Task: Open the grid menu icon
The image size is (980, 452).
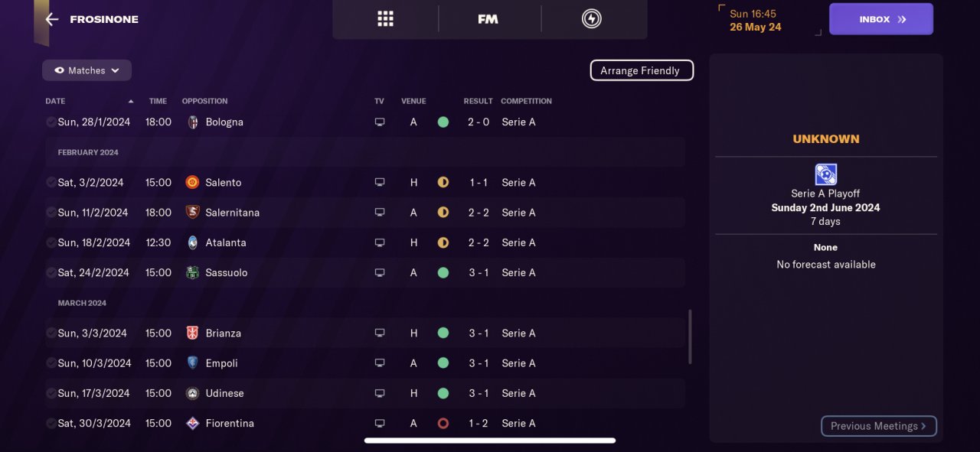Action: [385, 19]
